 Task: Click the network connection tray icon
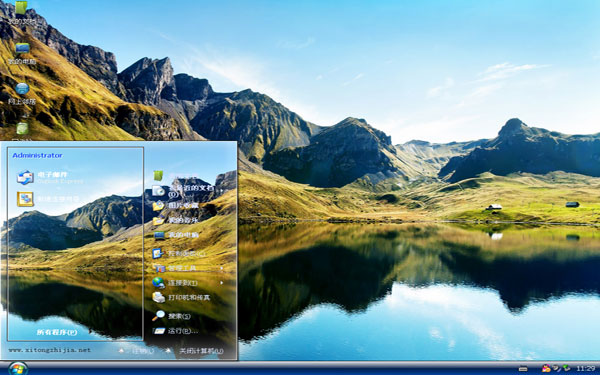coord(556,368)
